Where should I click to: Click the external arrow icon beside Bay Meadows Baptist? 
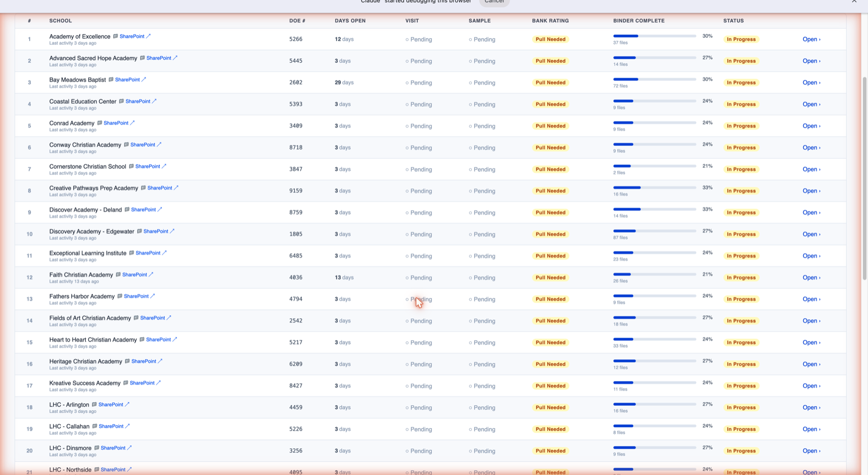coord(144,80)
